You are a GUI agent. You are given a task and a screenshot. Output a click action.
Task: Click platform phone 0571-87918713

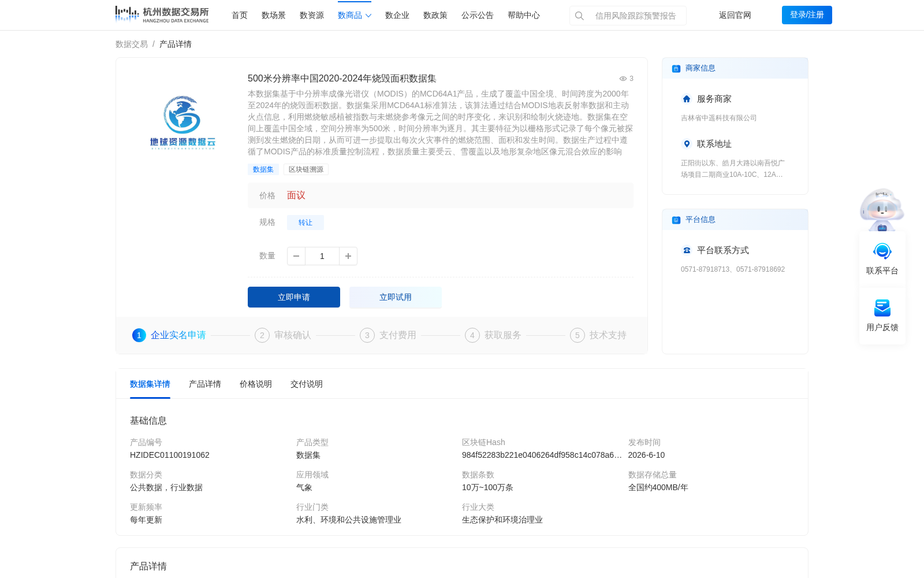coord(705,269)
